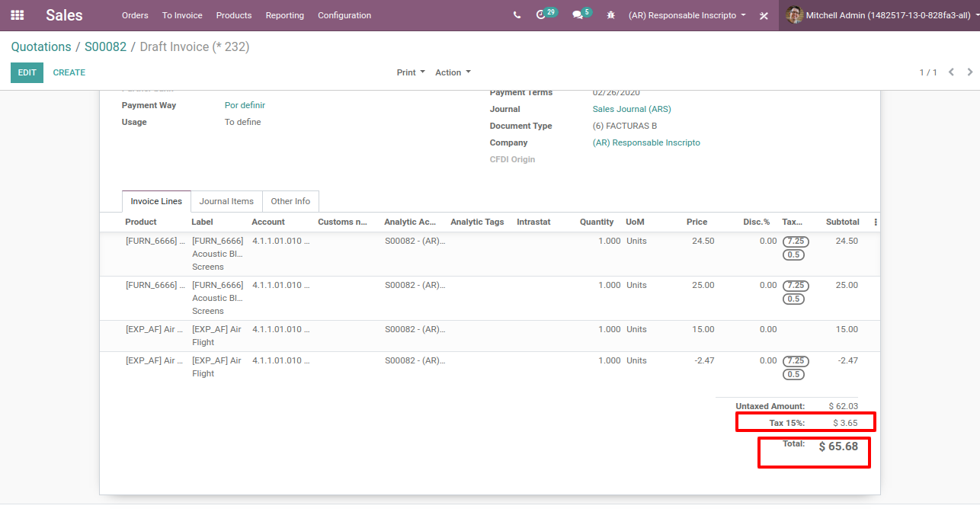Toggle the 29 activities counter badge
The height and width of the screenshot is (512, 980).
point(550,11)
